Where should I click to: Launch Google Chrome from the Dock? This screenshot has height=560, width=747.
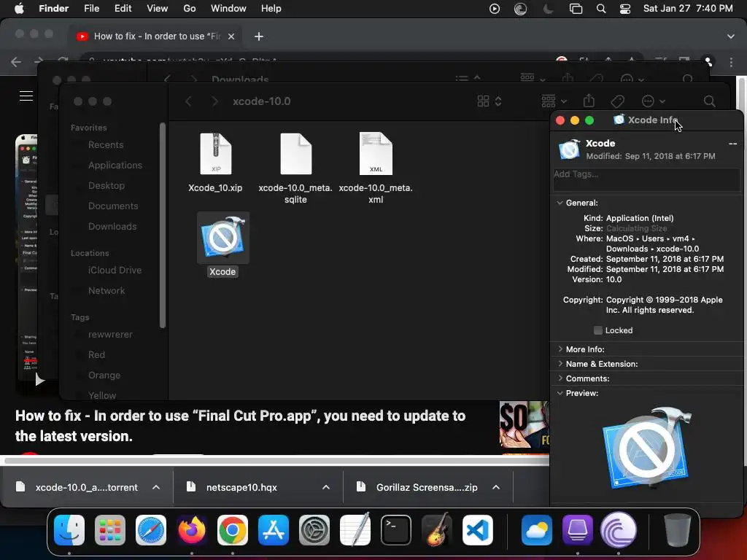click(233, 529)
